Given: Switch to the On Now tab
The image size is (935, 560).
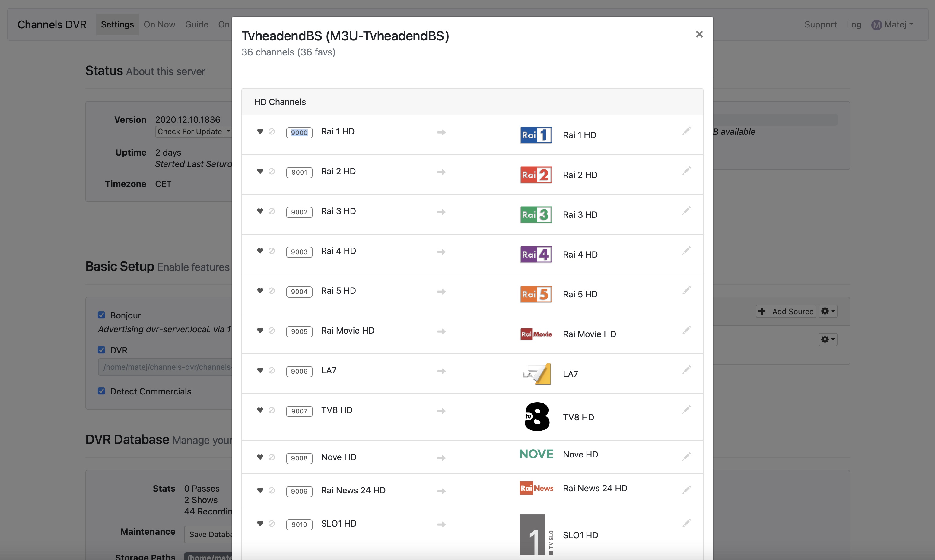Looking at the screenshot, I should (x=159, y=24).
